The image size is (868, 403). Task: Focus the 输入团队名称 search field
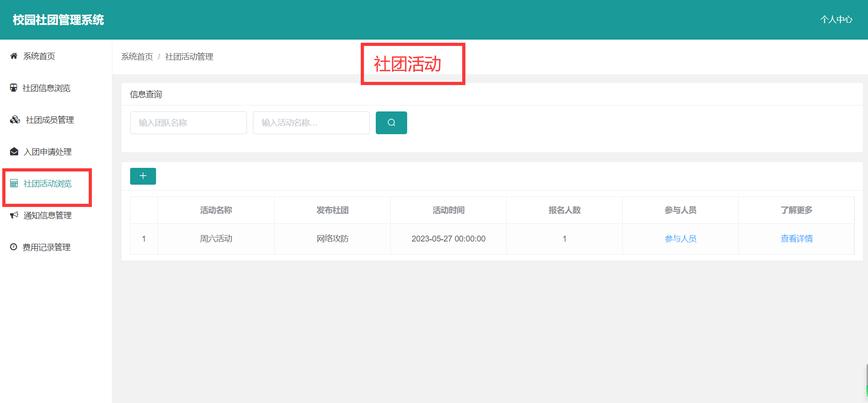(188, 123)
